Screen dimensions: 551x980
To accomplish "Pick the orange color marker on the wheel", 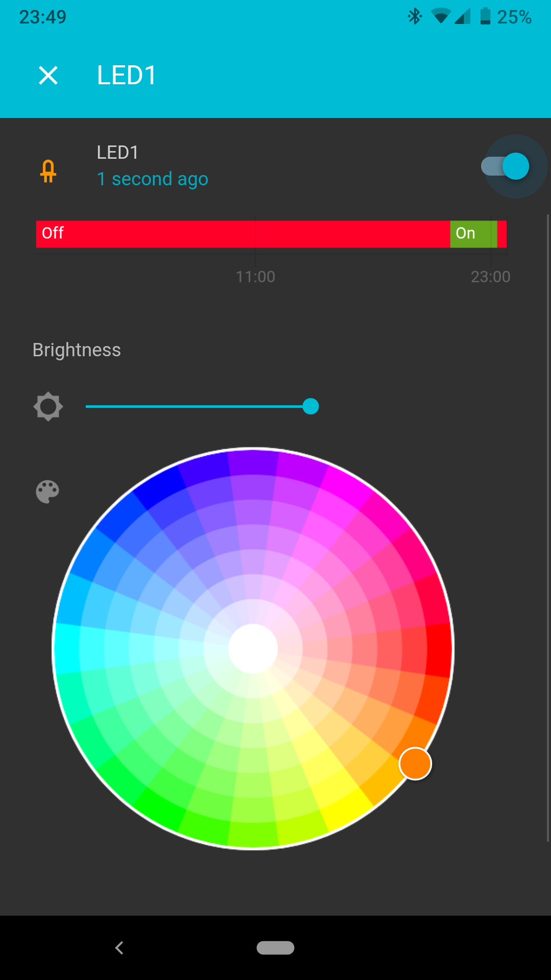I will click(415, 764).
